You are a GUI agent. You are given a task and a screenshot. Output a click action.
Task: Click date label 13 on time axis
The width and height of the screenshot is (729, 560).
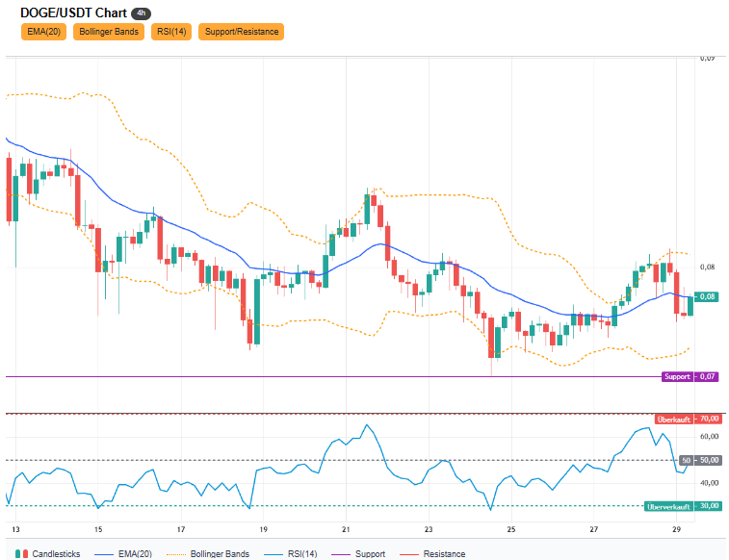click(15, 529)
